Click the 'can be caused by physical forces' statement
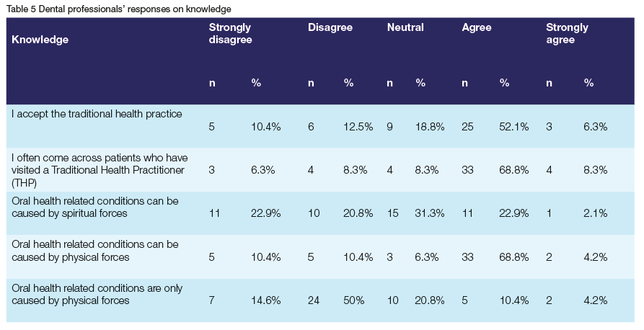The height and width of the screenshot is (330, 644). (x=95, y=250)
